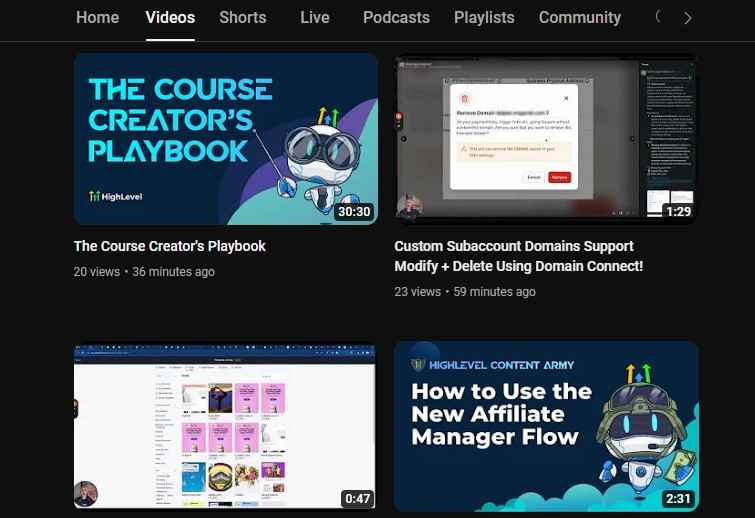Click HighLevel Content Army label in thumbnail
The height and width of the screenshot is (518, 755).
[493, 365]
